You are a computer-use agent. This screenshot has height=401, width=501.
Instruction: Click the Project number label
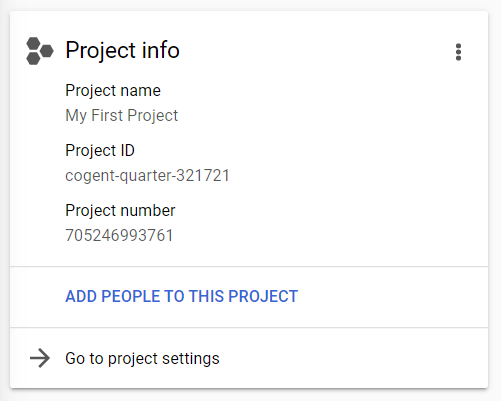(x=120, y=211)
